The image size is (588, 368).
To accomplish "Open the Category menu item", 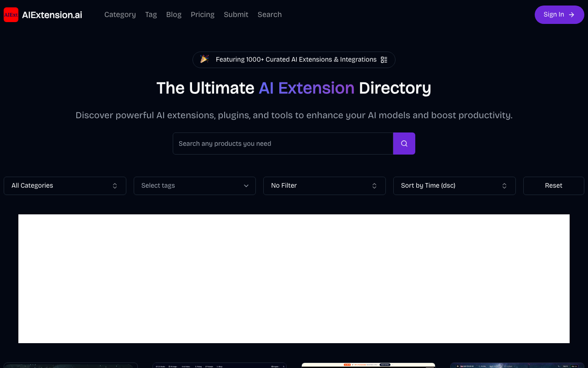I will click(x=120, y=15).
